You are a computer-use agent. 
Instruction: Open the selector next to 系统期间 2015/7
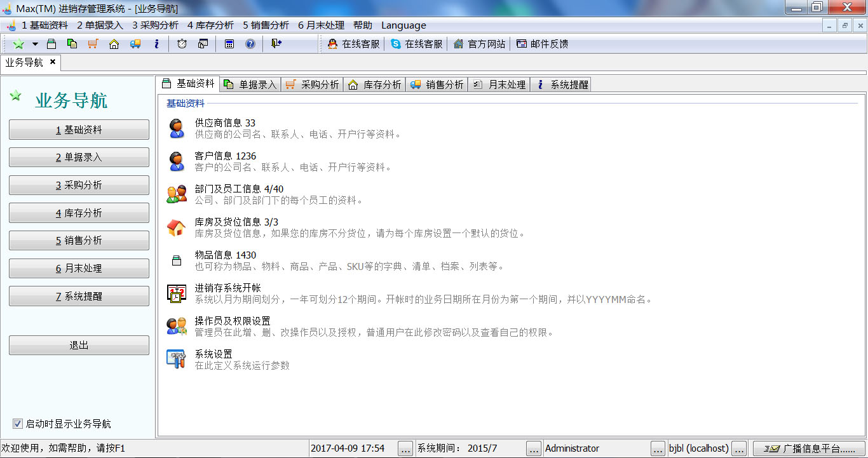pyautogui.click(x=533, y=448)
